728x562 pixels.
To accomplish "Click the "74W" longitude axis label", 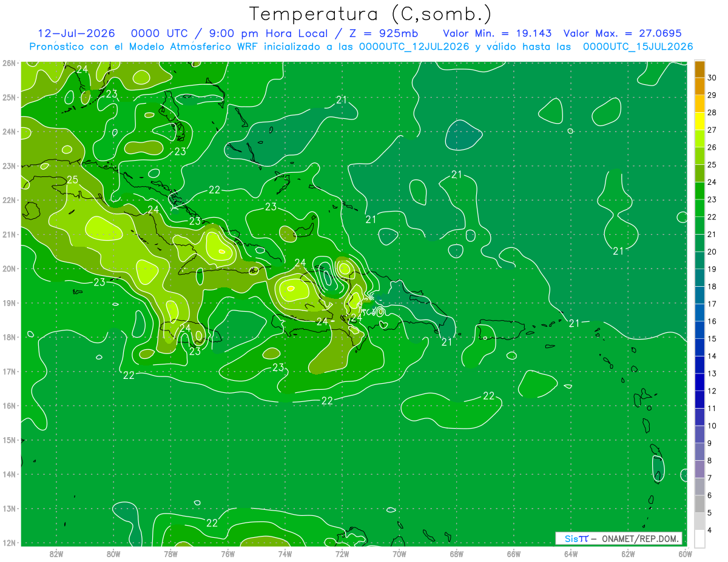I will pyautogui.click(x=285, y=554).
